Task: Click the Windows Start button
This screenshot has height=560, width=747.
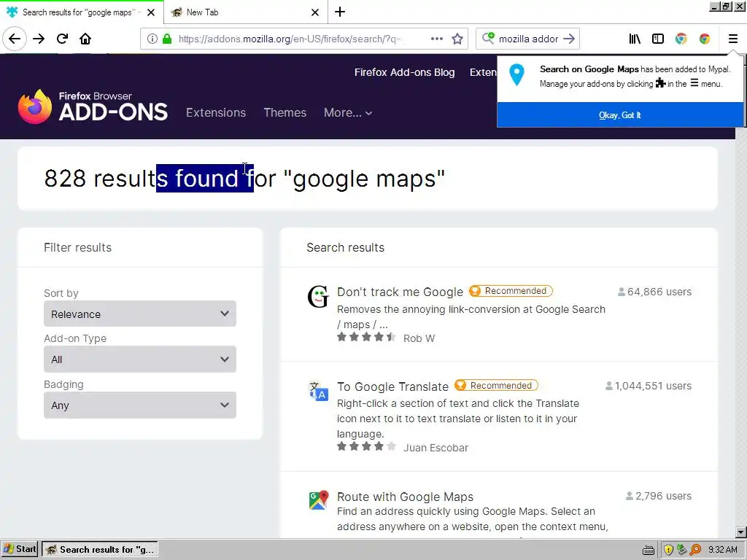Action: tap(20, 549)
